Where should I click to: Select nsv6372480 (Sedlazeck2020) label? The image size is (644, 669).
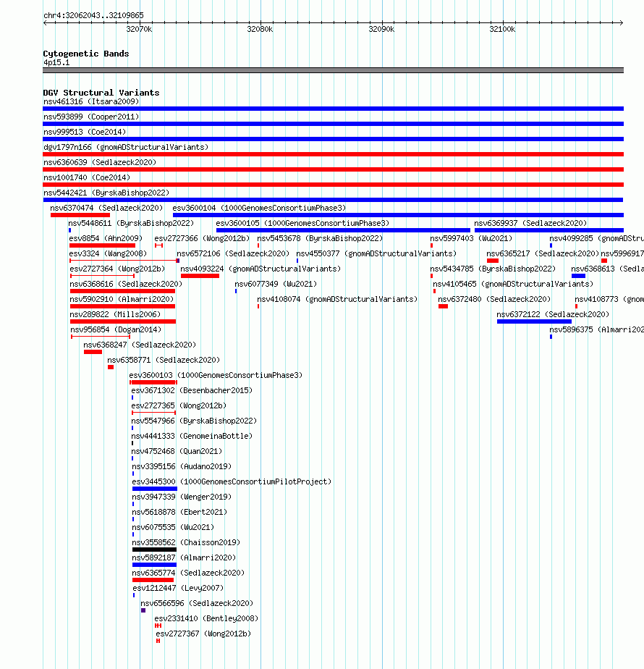[494, 299]
